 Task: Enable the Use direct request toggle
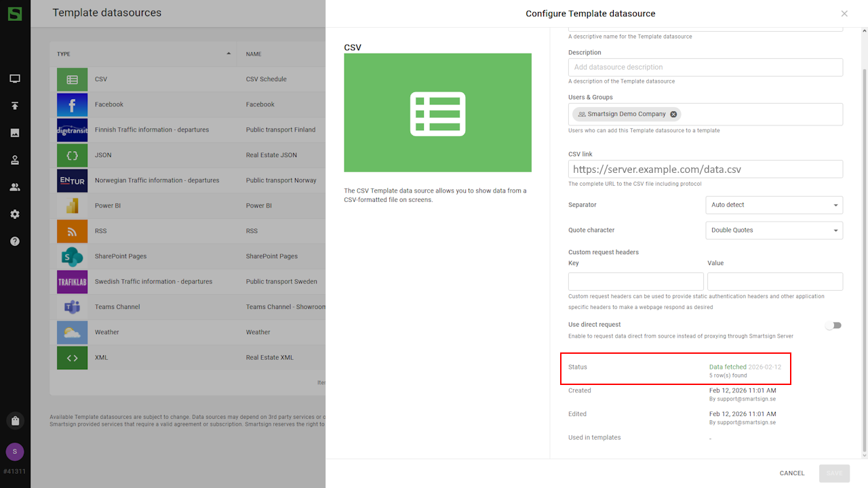click(833, 325)
